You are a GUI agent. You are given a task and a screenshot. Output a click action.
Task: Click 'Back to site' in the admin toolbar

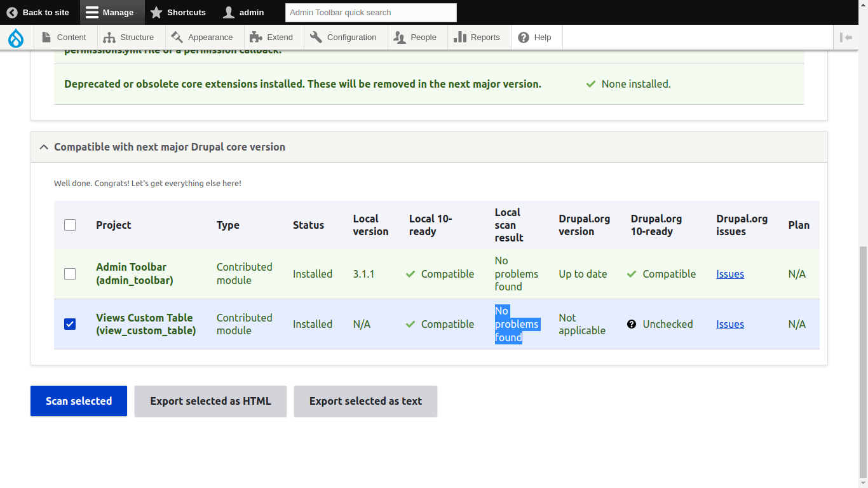[38, 12]
